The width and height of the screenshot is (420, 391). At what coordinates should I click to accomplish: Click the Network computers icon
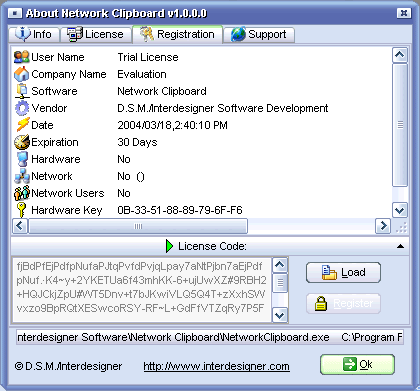[22, 176]
